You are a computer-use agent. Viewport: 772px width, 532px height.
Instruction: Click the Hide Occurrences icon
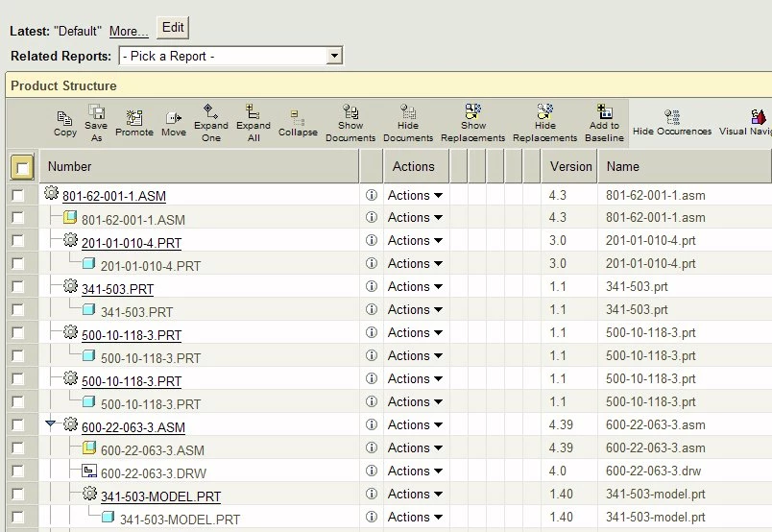(x=672, y=117)
